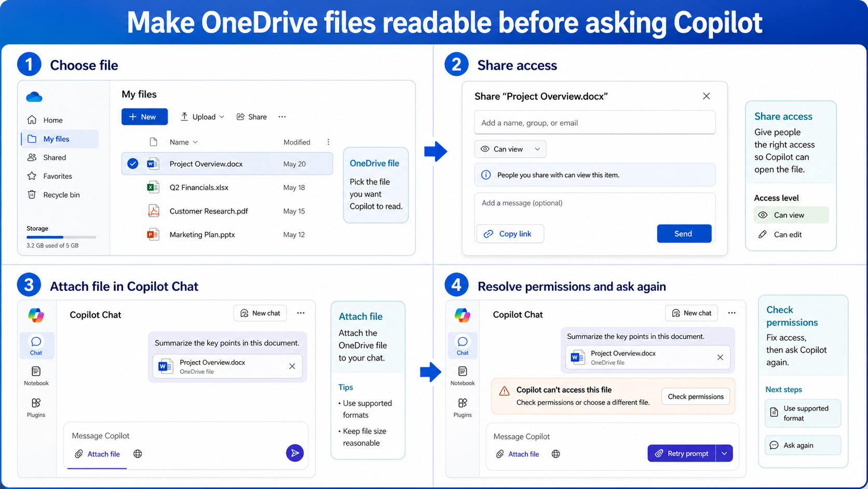
Task: Open the ellipsis menu in step 4 Copilot header
Action: click(732, 313)
